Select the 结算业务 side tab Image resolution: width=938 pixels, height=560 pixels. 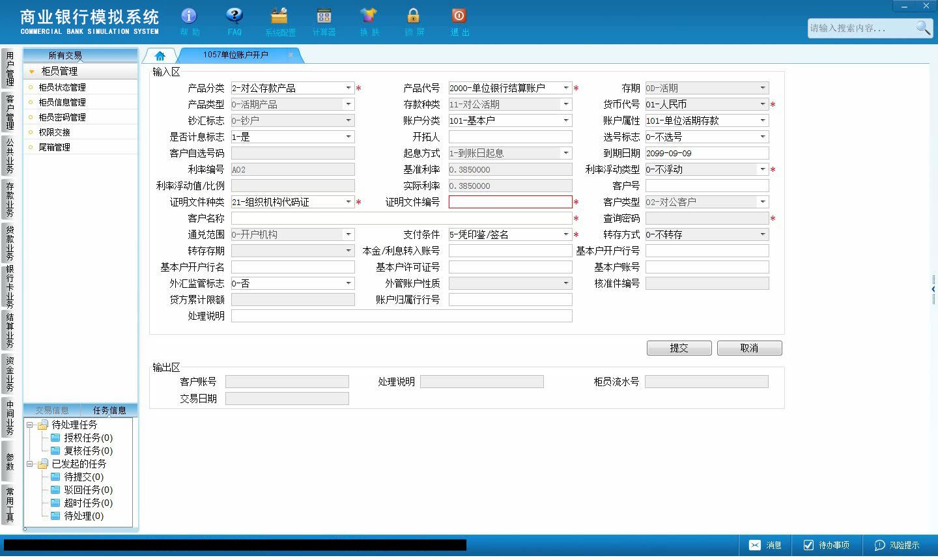(10, 331)
